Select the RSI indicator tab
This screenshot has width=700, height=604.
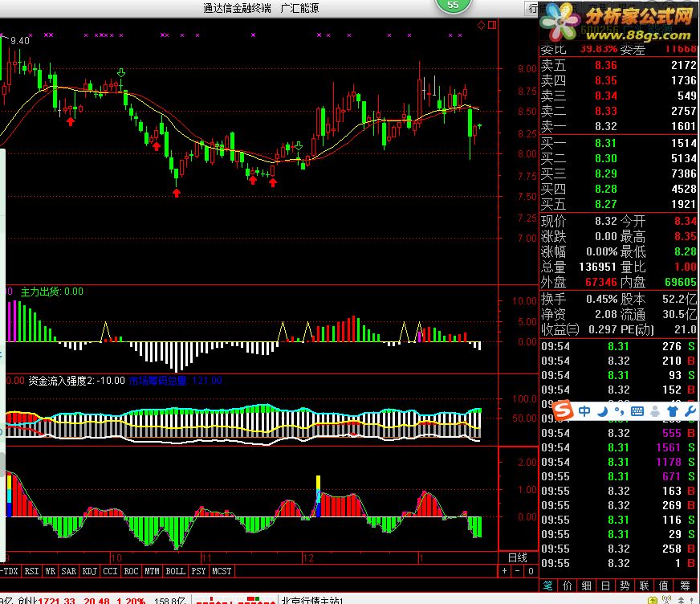(31, 571)
